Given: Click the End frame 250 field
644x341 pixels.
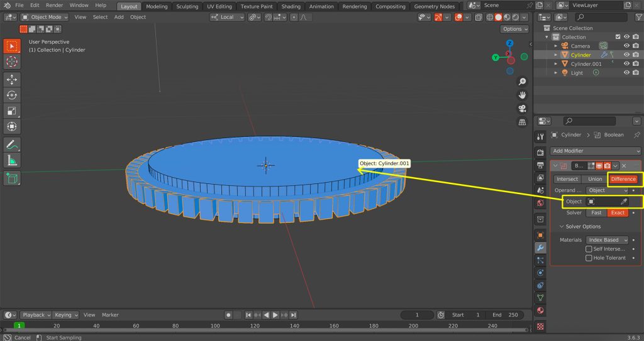Looking at the screenshot, I should (x=506, y=315).
